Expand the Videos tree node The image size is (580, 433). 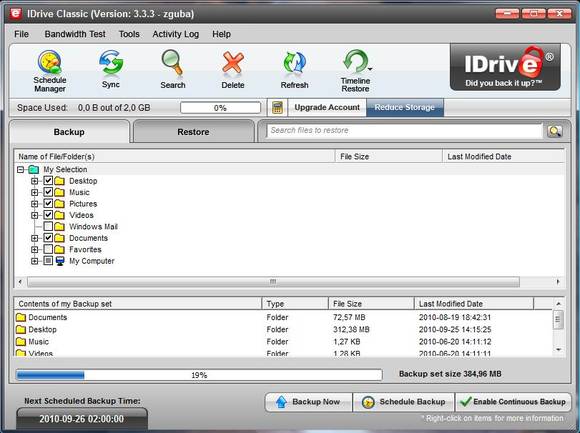point(34,215)
